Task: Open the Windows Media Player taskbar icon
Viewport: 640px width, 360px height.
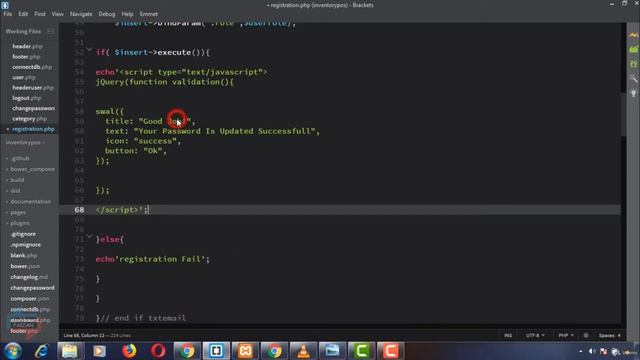Action: point(99,351)
